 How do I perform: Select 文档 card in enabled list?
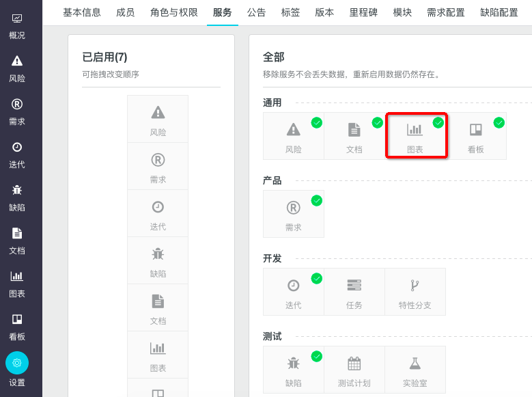click(158, 307)
